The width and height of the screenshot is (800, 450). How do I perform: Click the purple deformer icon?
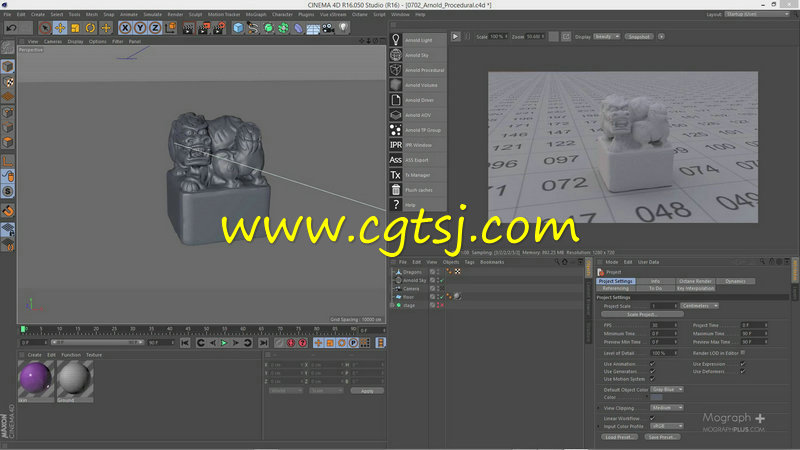tap(298, 28)
